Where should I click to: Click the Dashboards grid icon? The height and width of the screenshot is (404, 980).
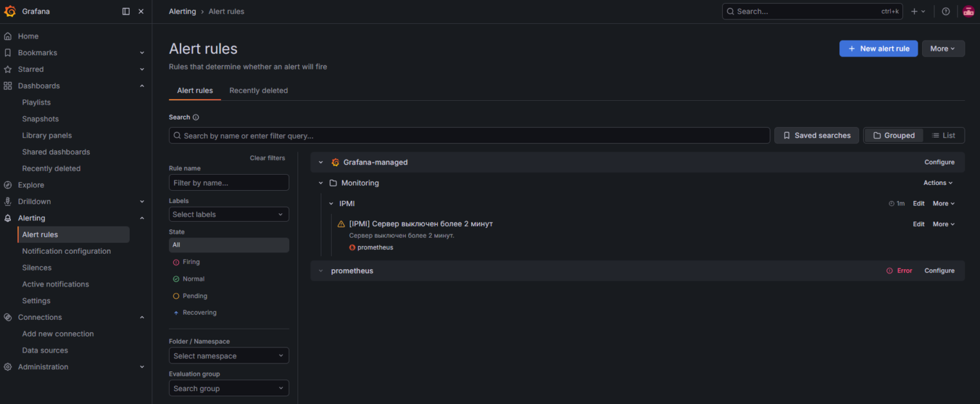(8, 86)
